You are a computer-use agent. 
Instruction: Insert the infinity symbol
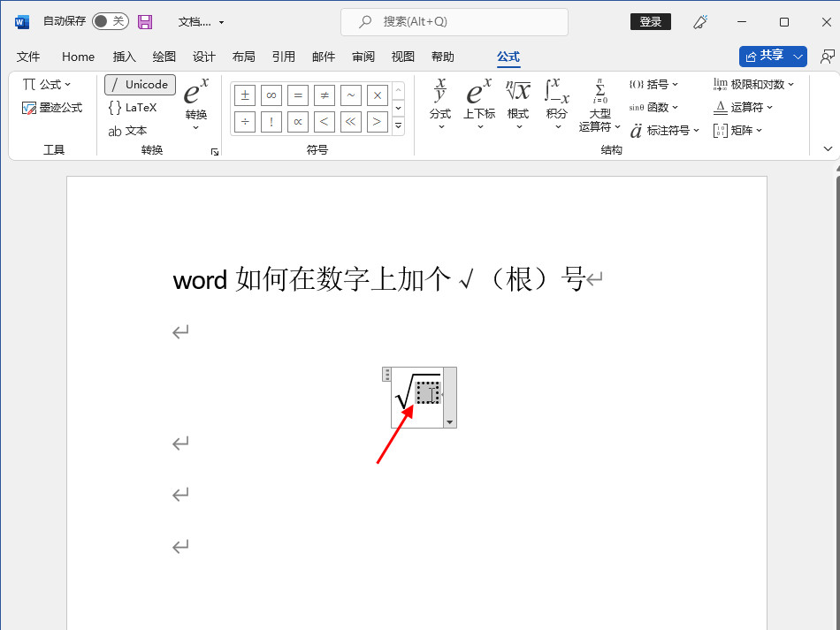pos(271,95)
